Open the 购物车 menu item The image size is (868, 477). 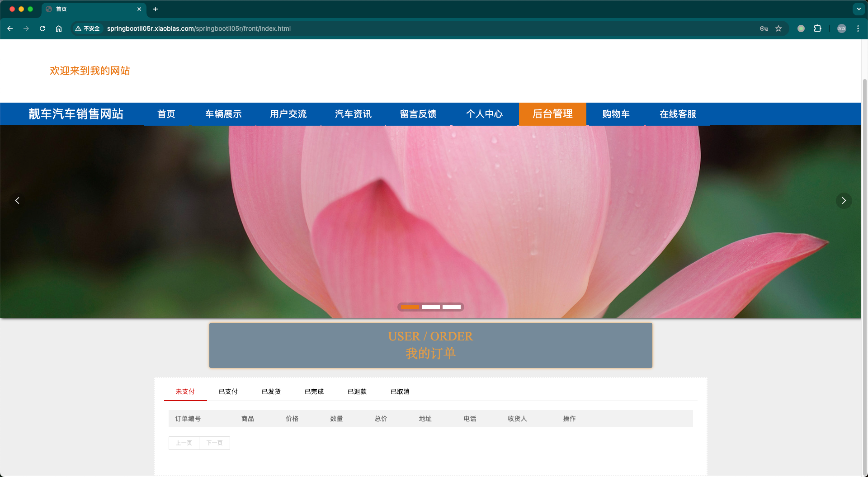click(616, 114)
